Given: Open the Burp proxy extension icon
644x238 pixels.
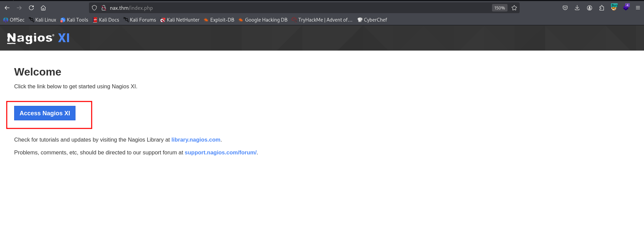Looking at the screenshot, I should click(x=614, y=7).
